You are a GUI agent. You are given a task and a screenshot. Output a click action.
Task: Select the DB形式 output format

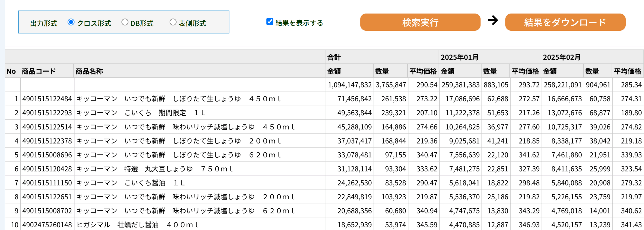125,22
